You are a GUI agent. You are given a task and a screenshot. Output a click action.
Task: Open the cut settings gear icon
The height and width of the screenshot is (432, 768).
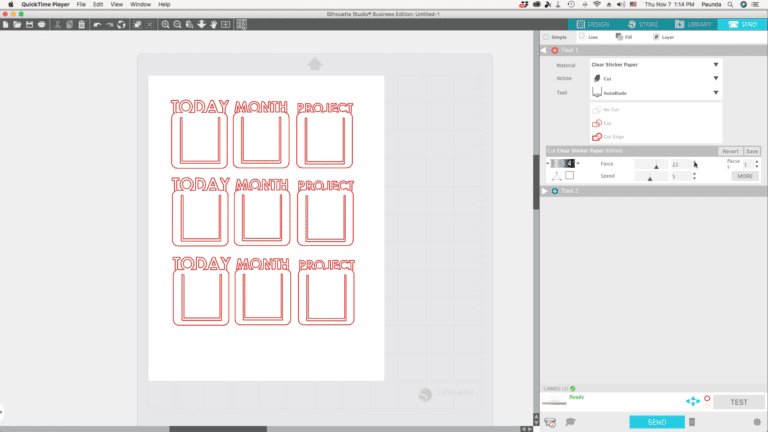pos(757,422)
